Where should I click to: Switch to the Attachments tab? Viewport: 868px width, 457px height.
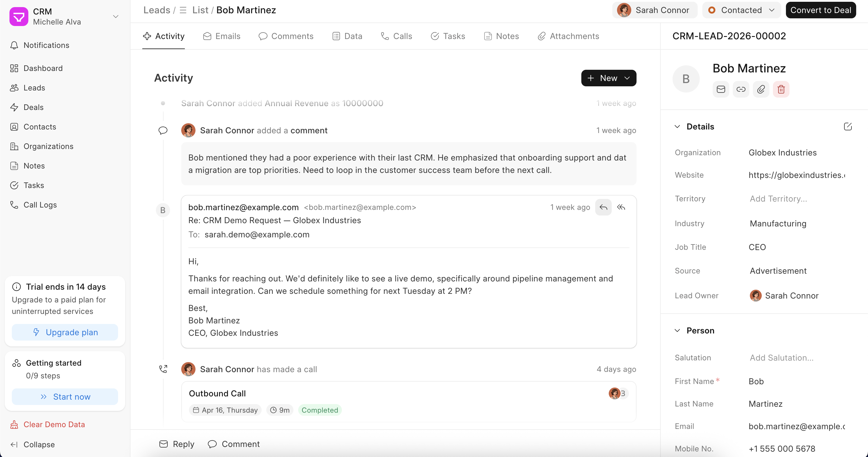568,36
